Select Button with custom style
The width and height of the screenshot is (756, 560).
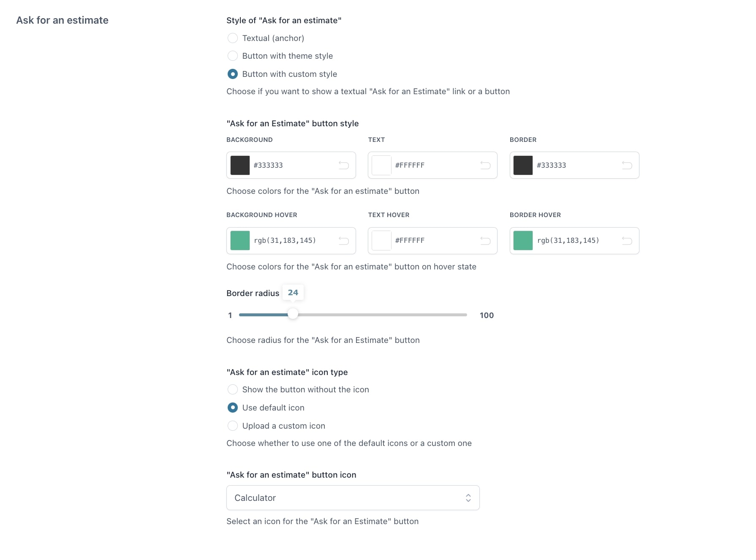(x=233, y=74)
